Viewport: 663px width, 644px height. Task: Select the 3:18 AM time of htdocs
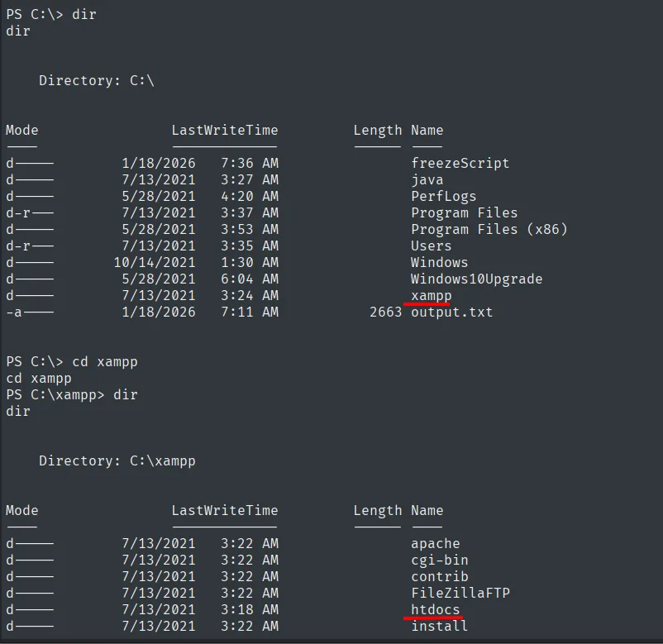click(x=250, y=609)
